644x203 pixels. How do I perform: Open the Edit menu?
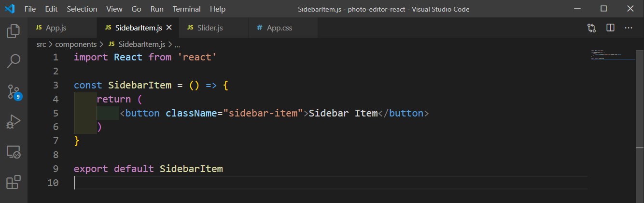click(51, 9)
